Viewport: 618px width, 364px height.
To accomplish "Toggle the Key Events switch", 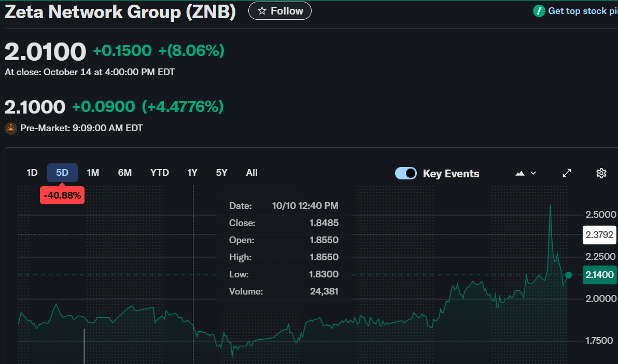I will point(406,173).
